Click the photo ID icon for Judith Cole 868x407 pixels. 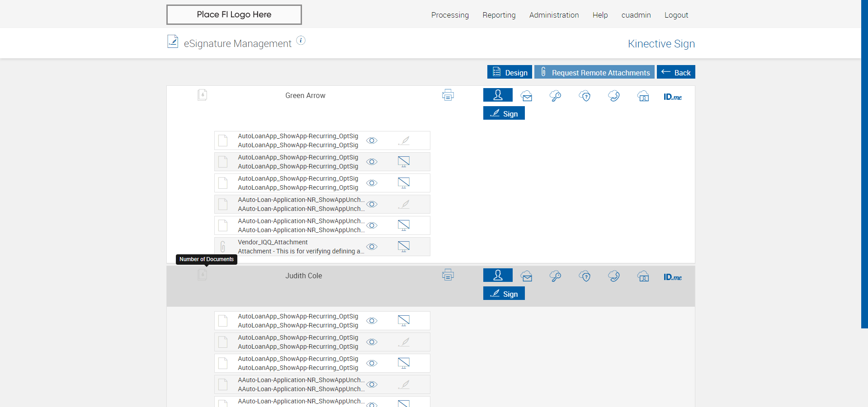tap(643, 276)
